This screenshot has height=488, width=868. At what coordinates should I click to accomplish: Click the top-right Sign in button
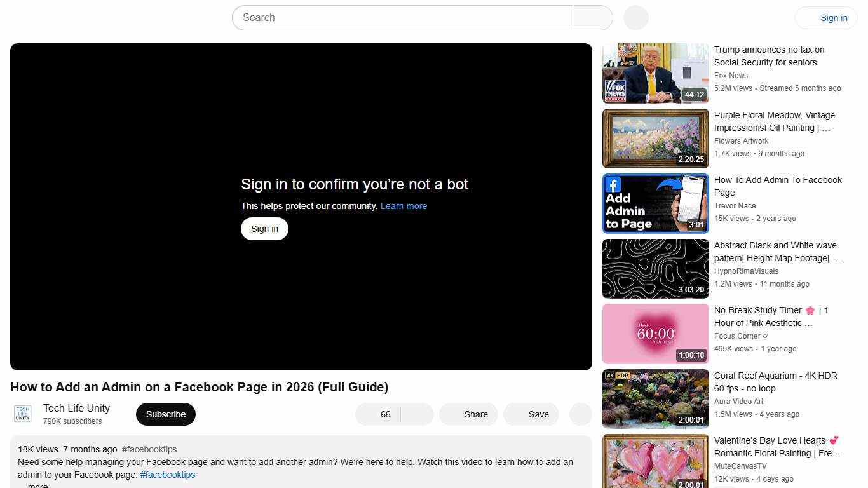(833, 18)
